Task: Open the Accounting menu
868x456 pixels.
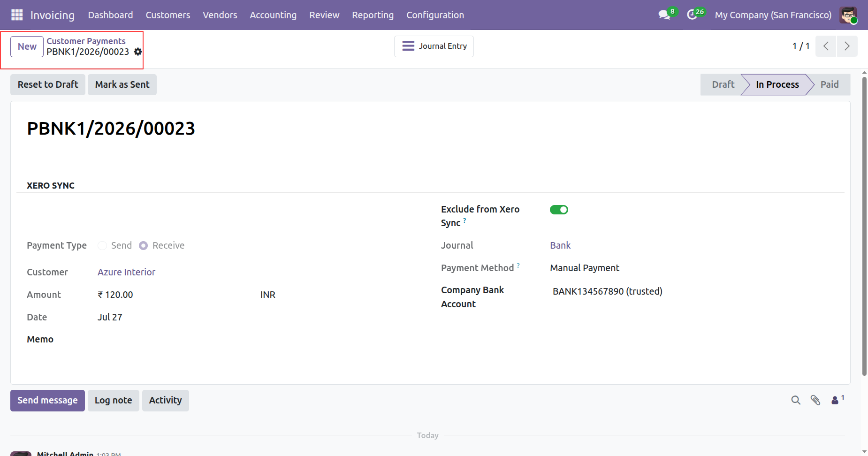Action: 273,15
